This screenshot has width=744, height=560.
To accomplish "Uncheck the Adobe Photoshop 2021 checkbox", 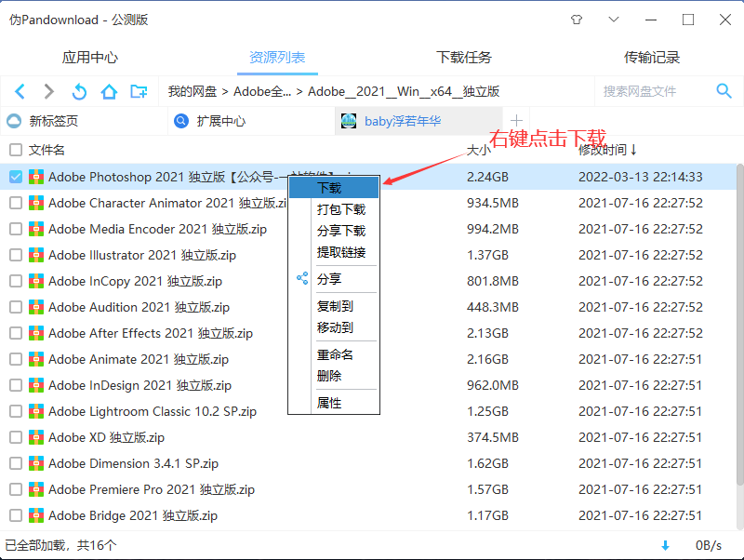I will [x=16, y=177].
